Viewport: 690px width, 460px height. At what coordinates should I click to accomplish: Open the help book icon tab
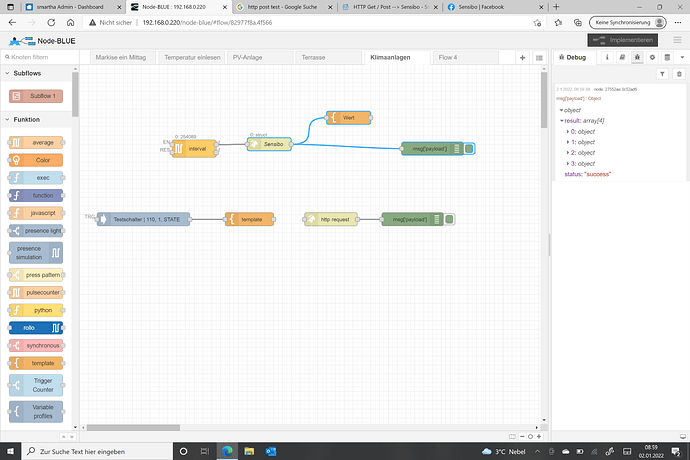tap(624, 57)
